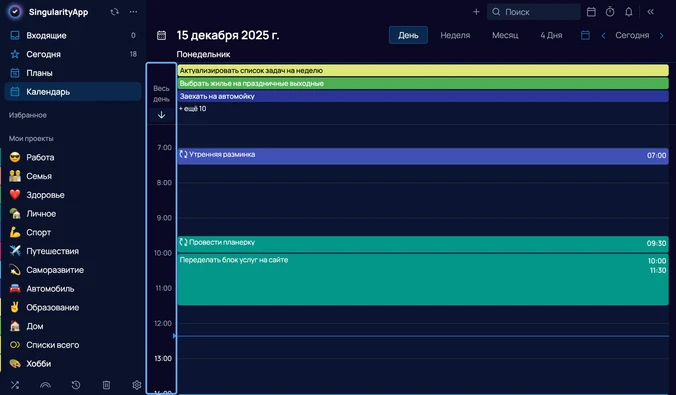Open the Путешествия project
The height and width of the screenshot is (395, 676).
tap(72, 251)
